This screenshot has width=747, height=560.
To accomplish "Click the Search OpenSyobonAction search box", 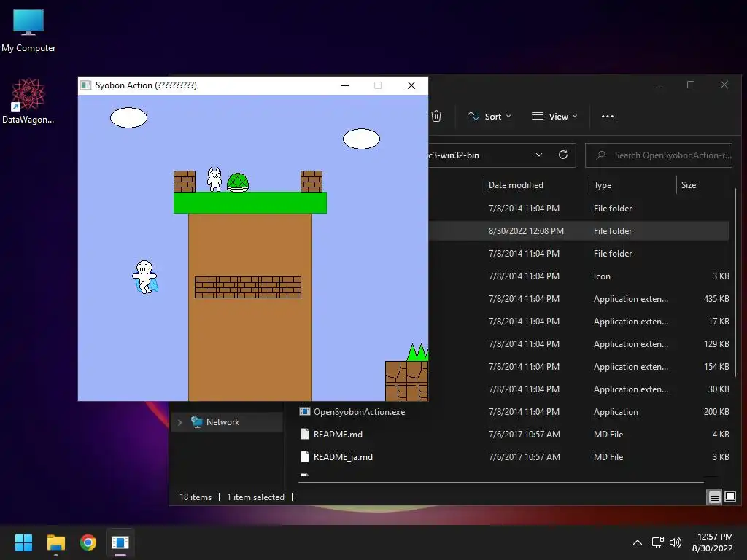I will pos(659,155).
